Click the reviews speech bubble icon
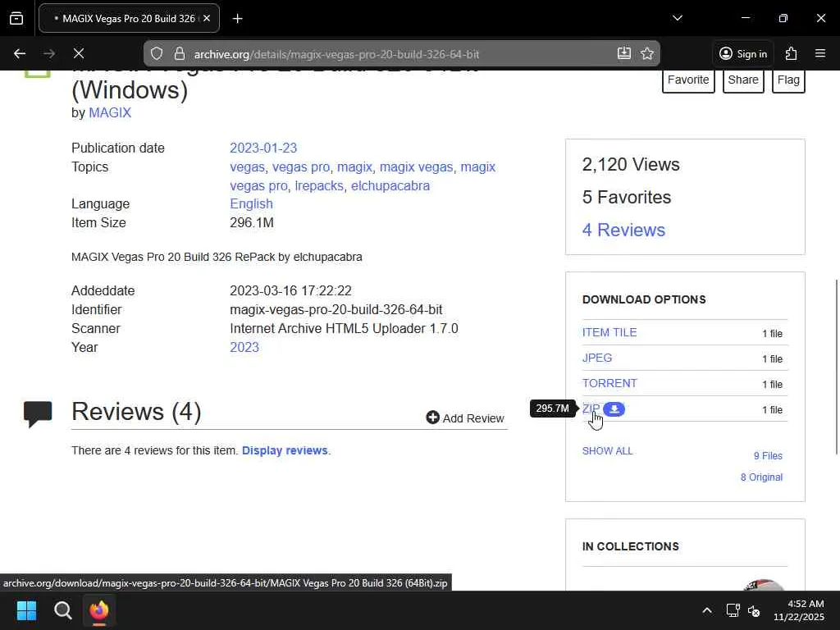Image resolution: width=840 pixels, height=630 pixels. [x=38, y=413]
